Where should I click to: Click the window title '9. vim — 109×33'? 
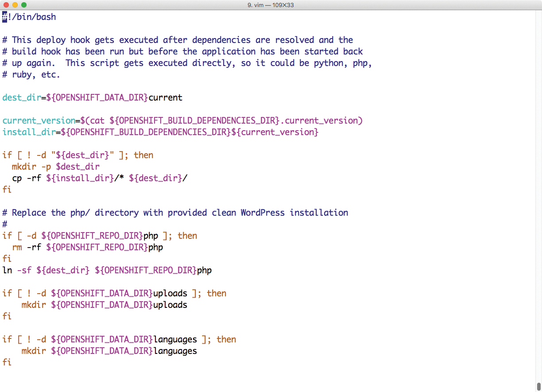pos(271,5)
